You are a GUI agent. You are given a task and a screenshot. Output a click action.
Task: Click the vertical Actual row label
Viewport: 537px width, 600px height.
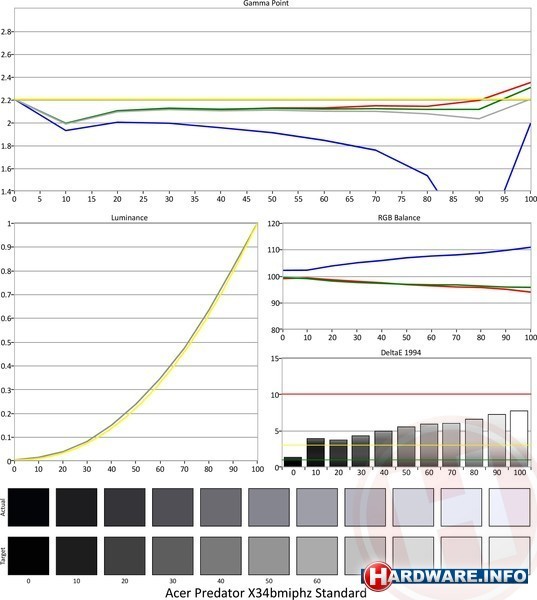(3, 507)
